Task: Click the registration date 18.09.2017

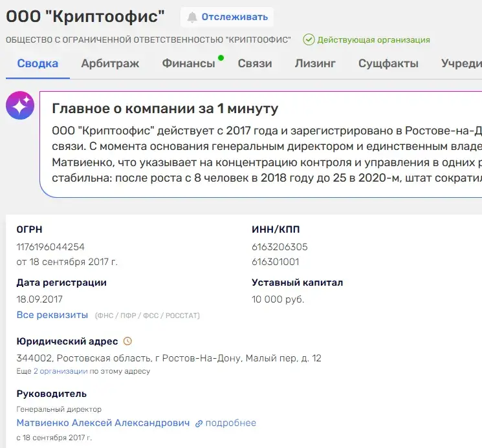Action: tap(39, 299)
